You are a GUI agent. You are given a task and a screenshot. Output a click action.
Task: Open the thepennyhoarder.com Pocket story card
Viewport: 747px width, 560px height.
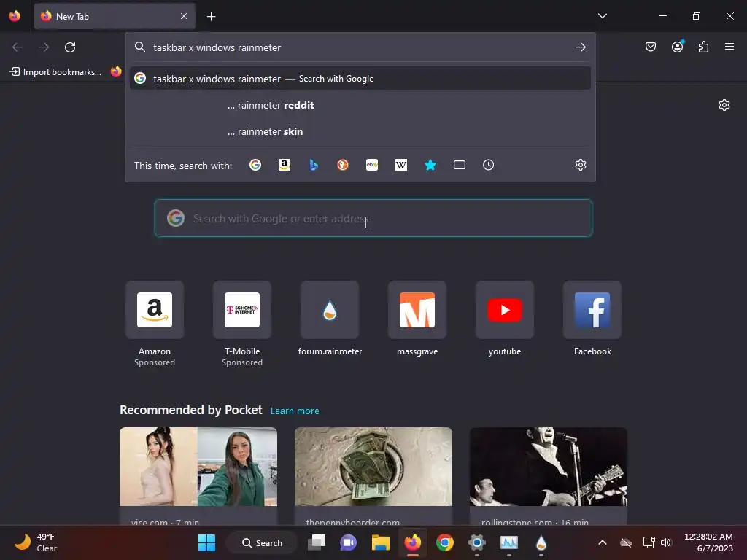pos(373,476)
